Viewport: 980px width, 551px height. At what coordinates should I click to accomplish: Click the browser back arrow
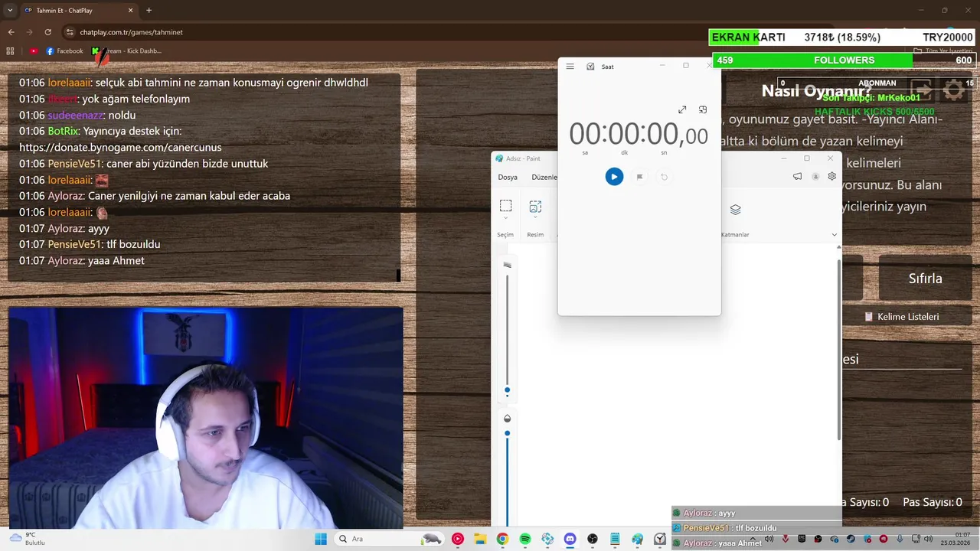(x=11, y=32)
